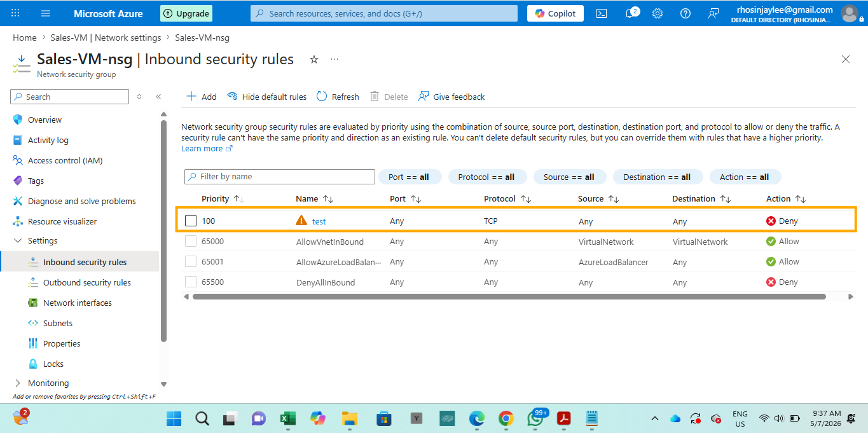Tick the checkbox for rule test
Viewport: 868px width, 433px height.
(x=191, y=221)
